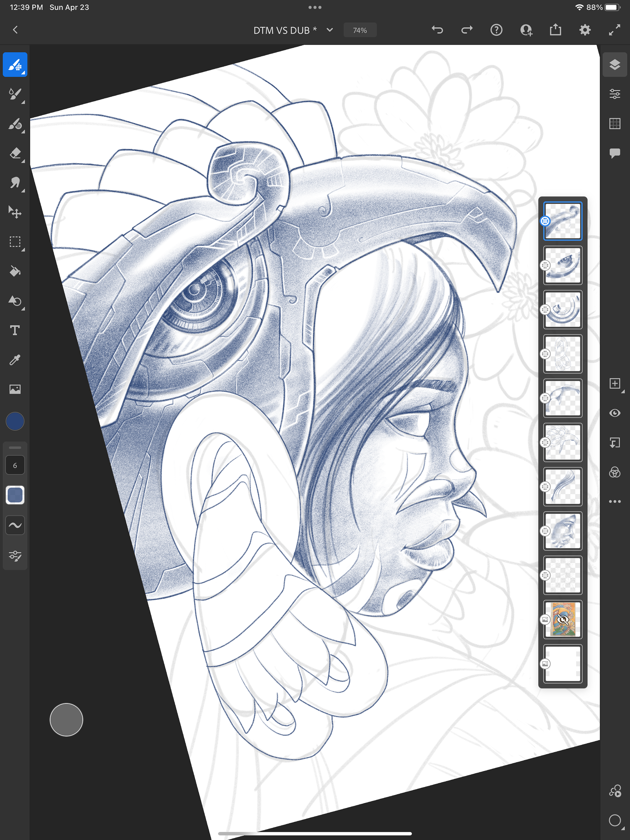Open the Comments panel

pos(615,153)
